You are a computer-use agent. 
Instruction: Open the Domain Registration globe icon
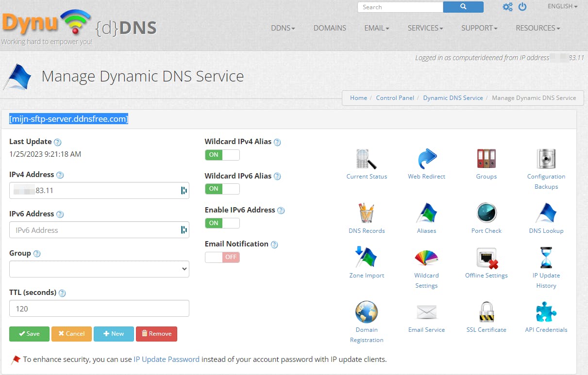tap(367, 312)
